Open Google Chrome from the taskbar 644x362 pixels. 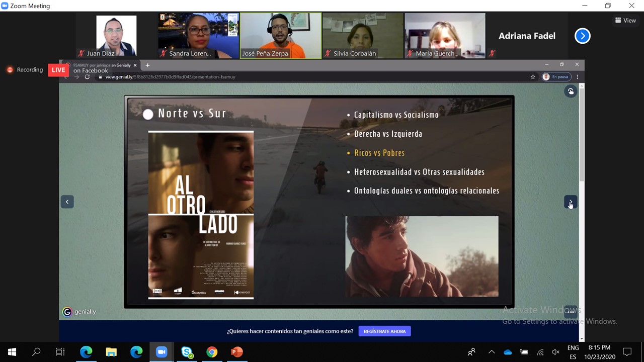coord(212,352)
